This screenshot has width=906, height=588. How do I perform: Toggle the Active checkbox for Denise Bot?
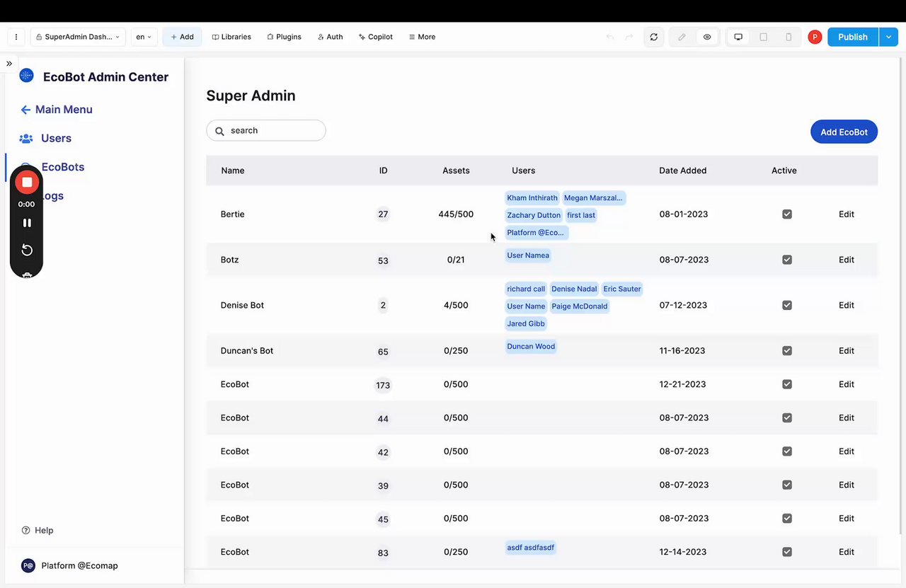point(787,305)
